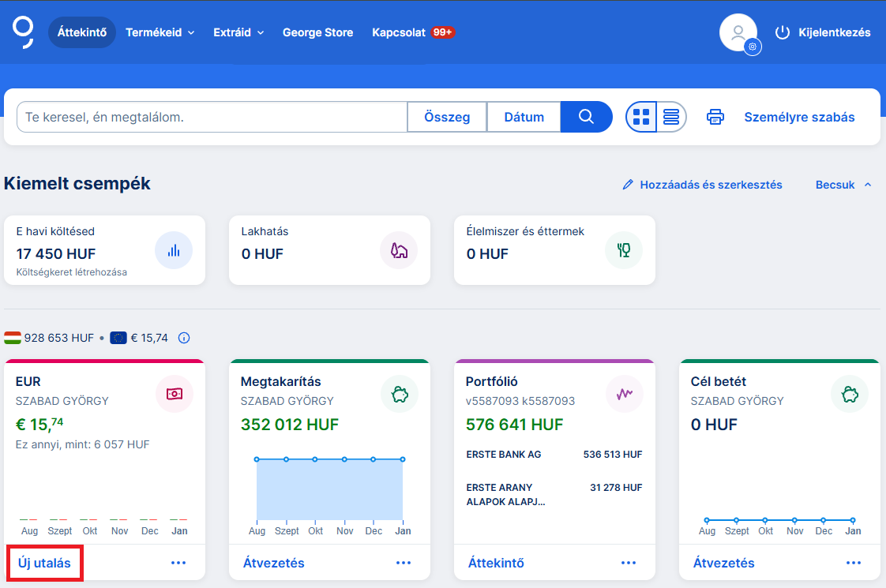Image resolution: width=886 pixels, height=588 pixels.
Task: Click the George logo icon
Action: click(23, 32)
